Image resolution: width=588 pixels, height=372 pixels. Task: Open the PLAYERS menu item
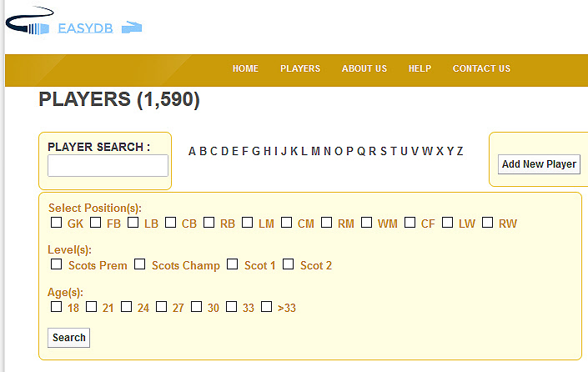click(x=300, y=68)
